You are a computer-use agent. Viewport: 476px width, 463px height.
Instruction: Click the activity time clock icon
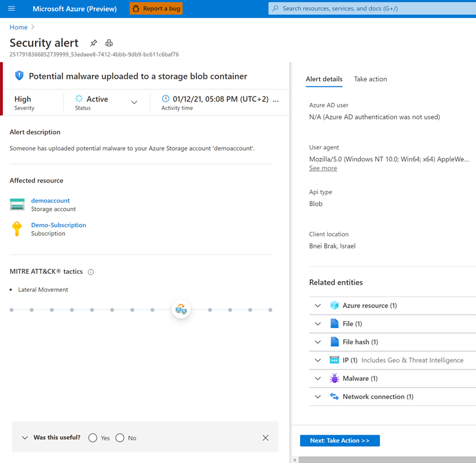click(x=166, y=98)
